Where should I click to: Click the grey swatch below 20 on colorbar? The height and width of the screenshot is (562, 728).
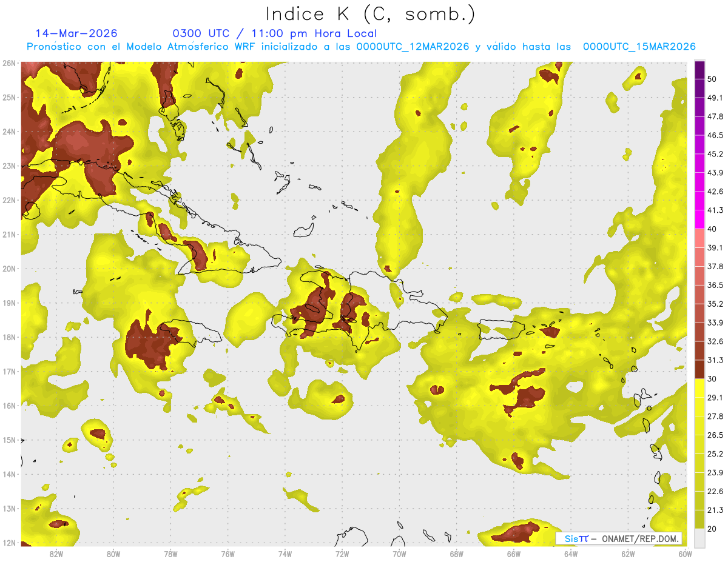[699, 537]
